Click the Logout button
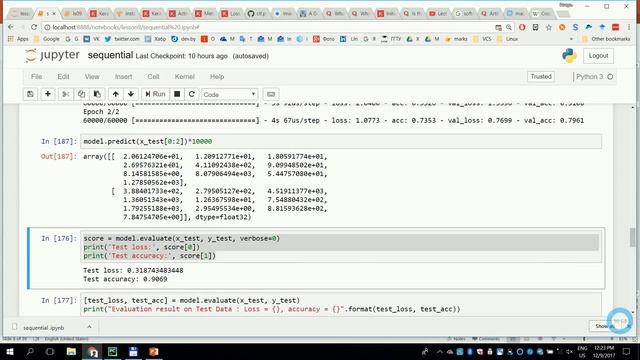 [x=598, y=56]
